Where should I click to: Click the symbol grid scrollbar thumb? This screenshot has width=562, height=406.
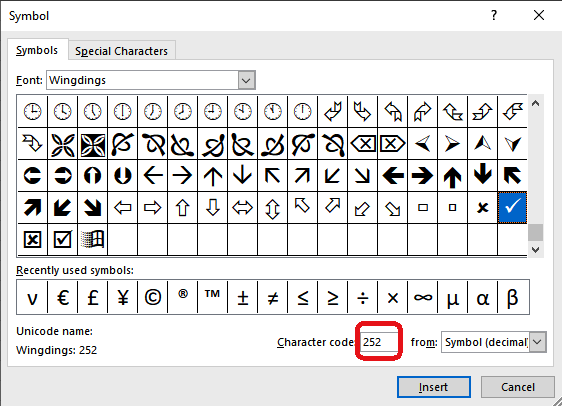(535, 233)
